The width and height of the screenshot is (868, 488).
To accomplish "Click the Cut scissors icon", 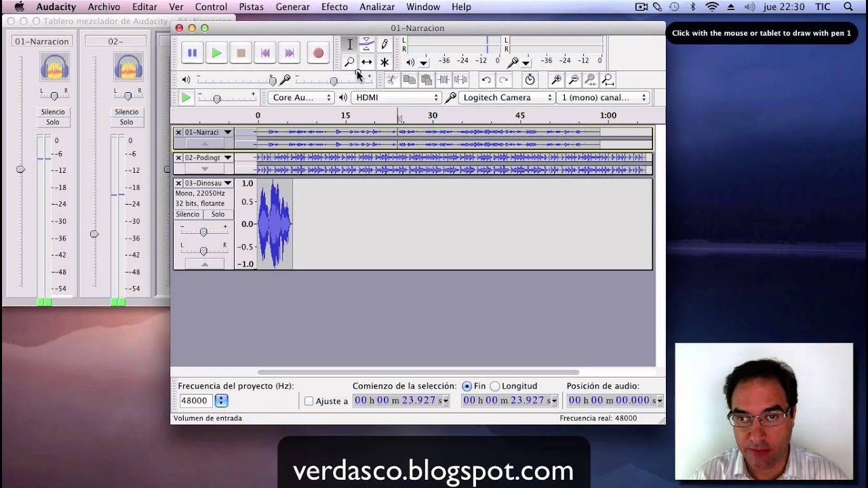I will click(391, 80).
